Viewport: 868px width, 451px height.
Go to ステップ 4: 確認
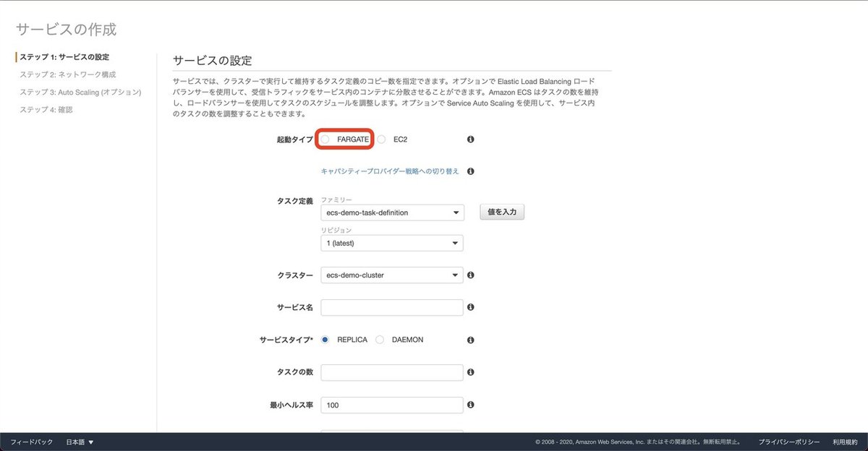click(x=46, y=110)
